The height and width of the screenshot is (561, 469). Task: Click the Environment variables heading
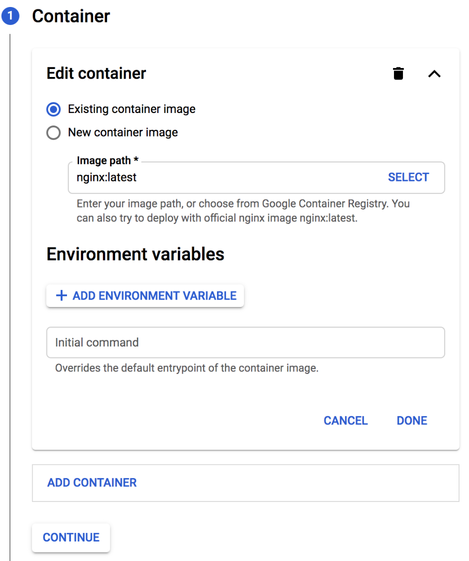[135, 254]
